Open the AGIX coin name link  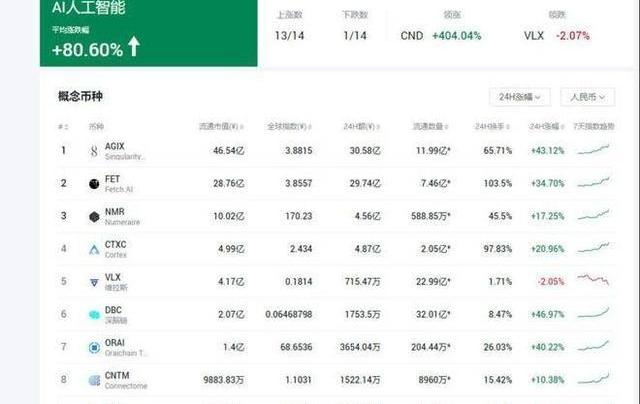coord(115,147)
